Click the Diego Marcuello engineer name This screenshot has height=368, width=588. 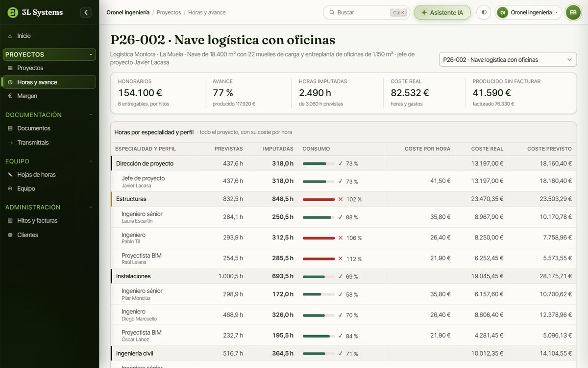[139, 319]
